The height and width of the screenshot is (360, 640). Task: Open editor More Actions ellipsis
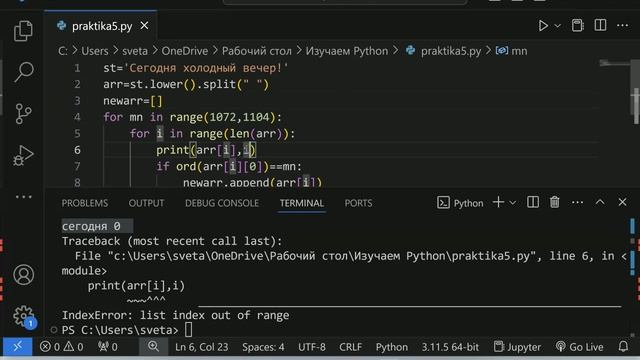click(x=622, y=25)
